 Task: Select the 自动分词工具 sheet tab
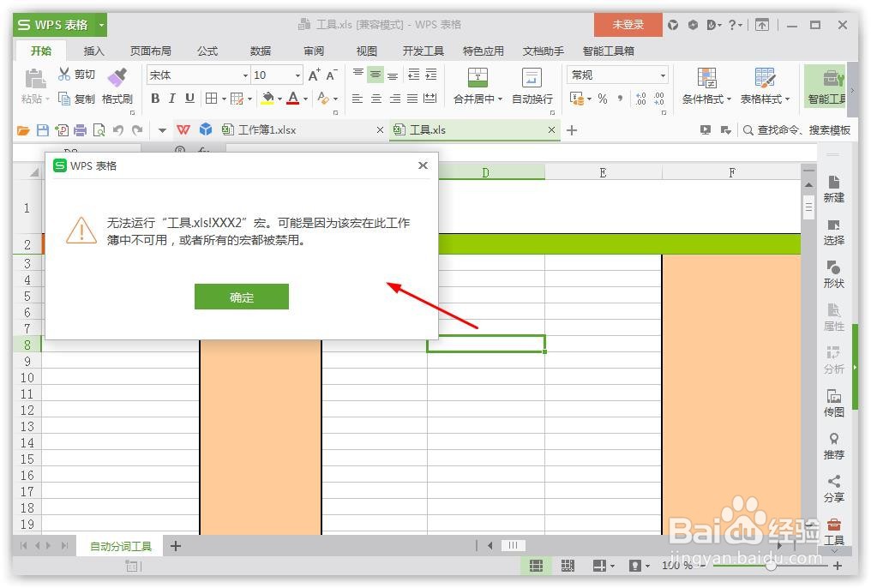click(x=121, y=546)
